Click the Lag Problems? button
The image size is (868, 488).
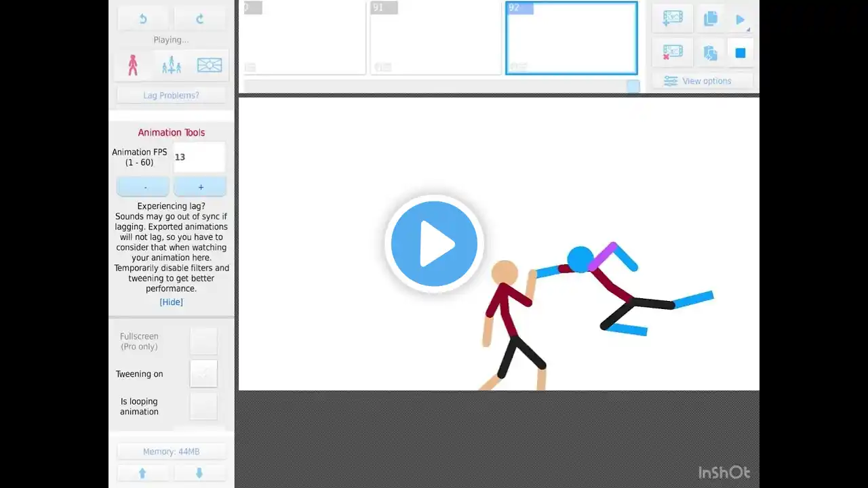[171, 96]
